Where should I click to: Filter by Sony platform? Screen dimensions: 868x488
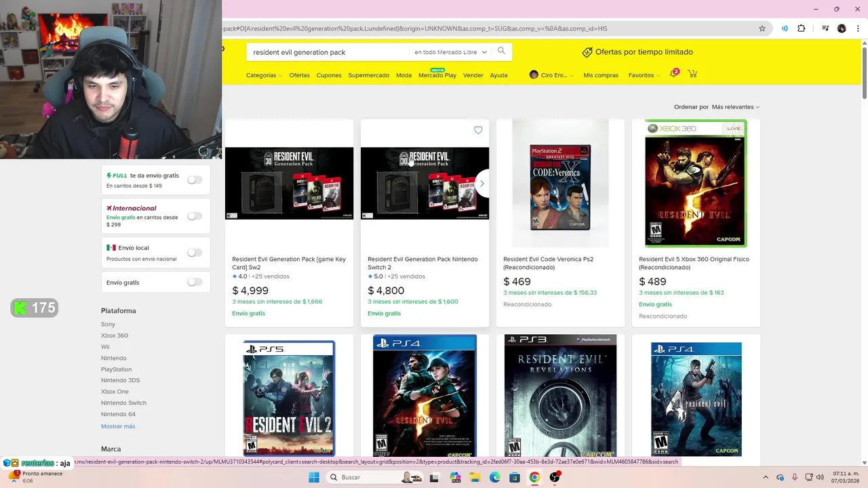pyautogui.click(x=108, y=325)
